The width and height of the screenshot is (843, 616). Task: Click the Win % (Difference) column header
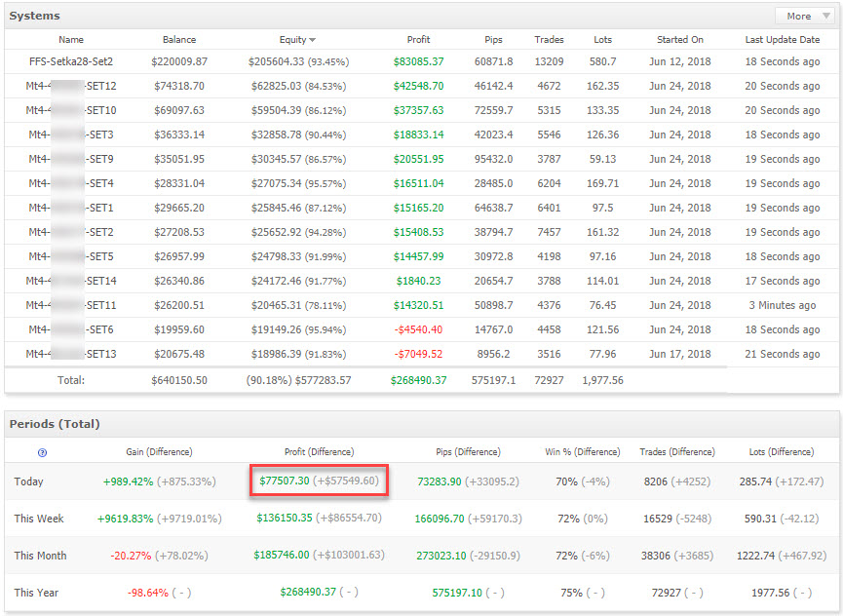click(582, 452)
